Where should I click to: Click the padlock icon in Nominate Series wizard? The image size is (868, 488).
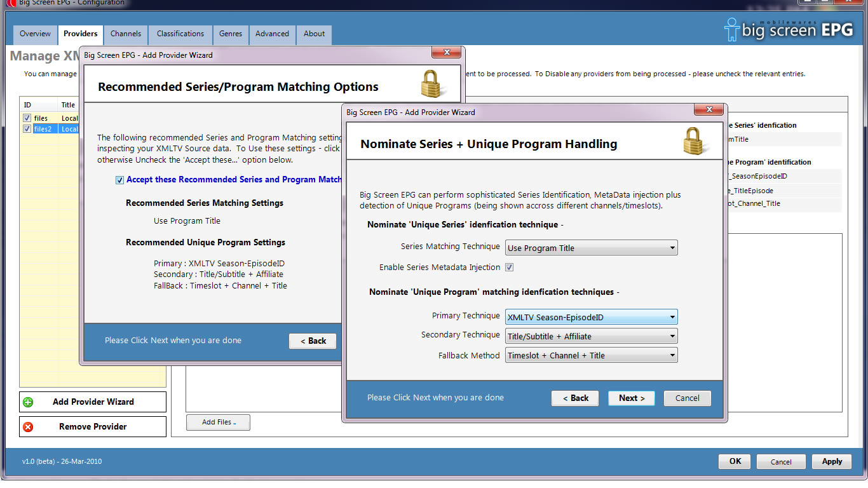point(695,141)
